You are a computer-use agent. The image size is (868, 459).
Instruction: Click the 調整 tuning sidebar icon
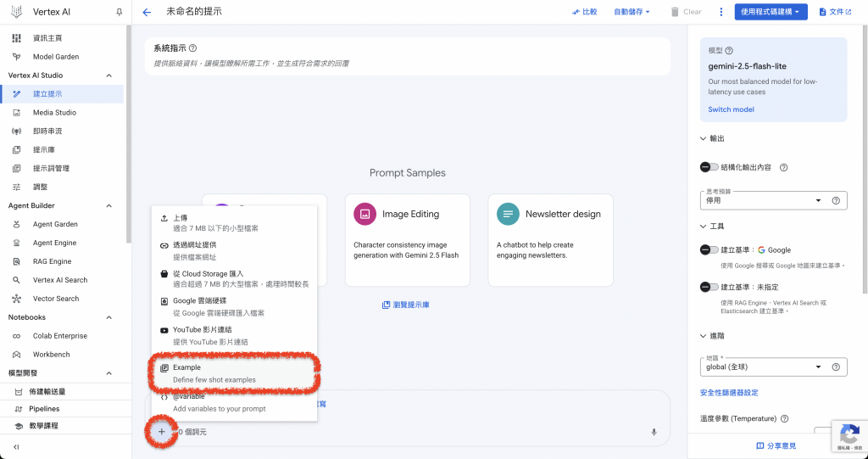pyautogui.click(x=17, y=187)
